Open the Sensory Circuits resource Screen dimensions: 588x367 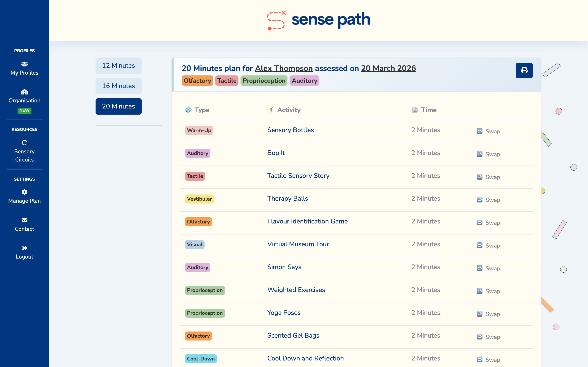(x=24, y=150)
